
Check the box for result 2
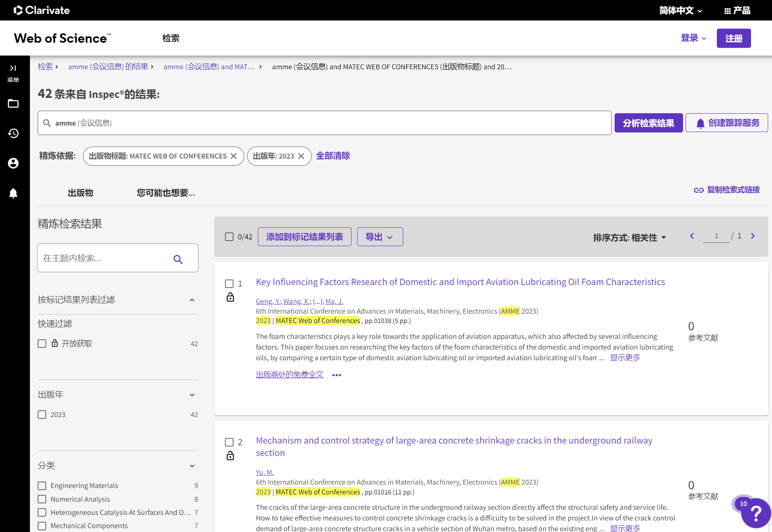point(229,442)
